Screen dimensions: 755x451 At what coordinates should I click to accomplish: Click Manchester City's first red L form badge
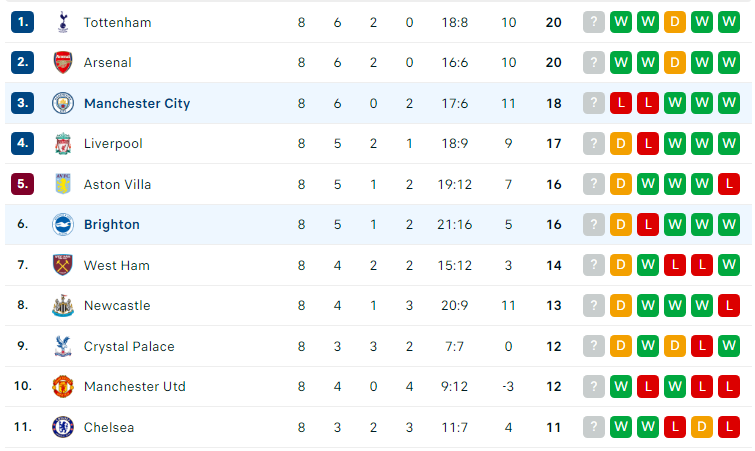pyautogui.click(x=621, y=103)
